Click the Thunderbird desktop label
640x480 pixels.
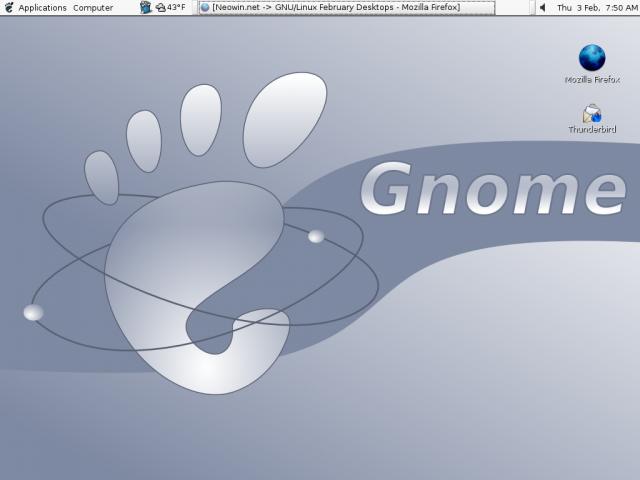pos(592,129)
